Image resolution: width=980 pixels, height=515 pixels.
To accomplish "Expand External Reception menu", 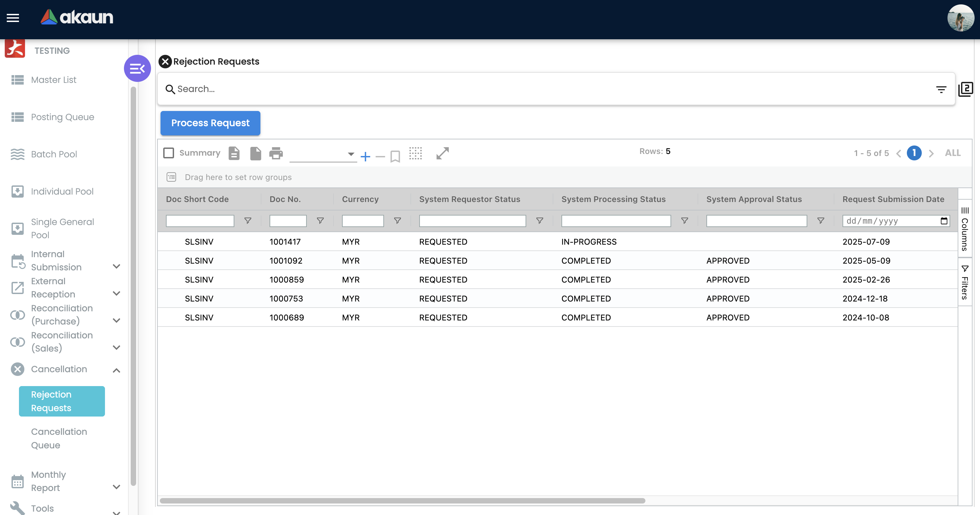I will tap(116, 293).
